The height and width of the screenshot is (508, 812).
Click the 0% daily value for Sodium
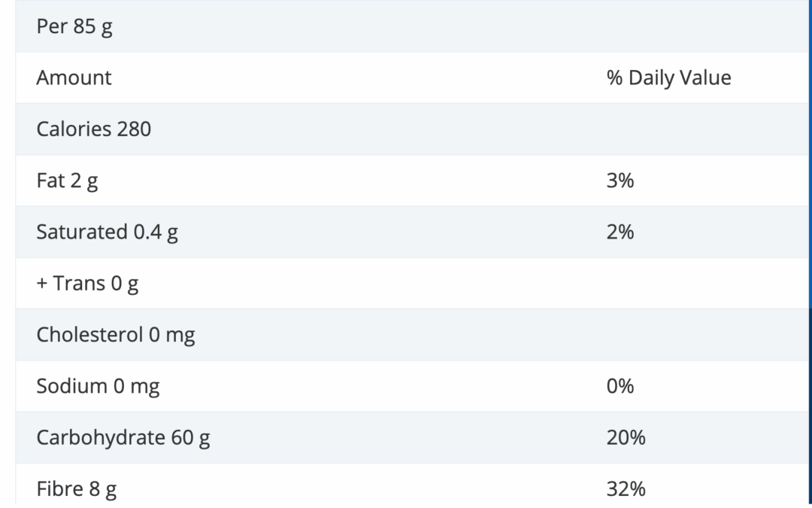[x=620, y=386]
